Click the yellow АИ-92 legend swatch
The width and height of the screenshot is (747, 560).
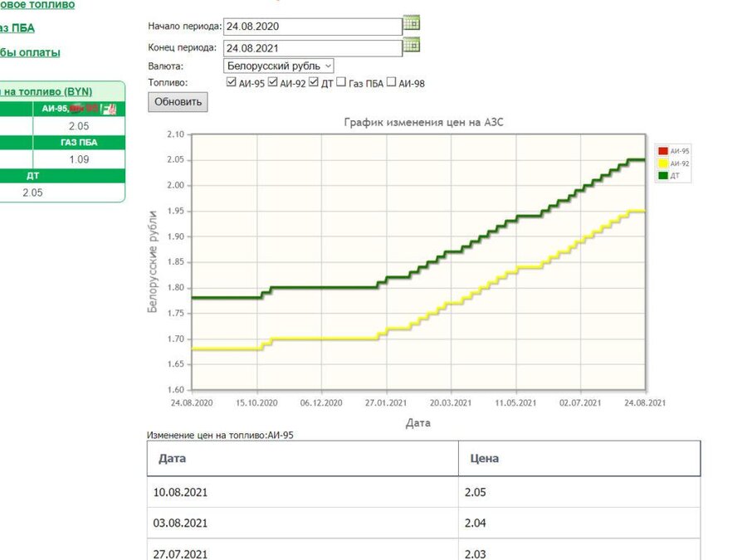tap(662, 163)
